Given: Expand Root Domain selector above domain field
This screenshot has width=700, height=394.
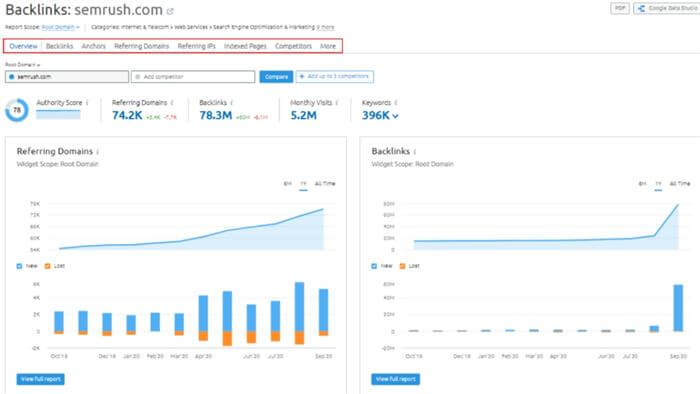Looking at the screenshot, I should (x=22, y=65).
